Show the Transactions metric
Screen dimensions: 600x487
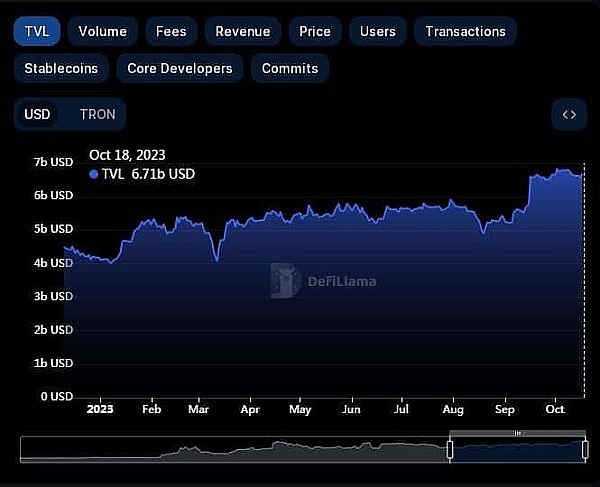(x=465, y=31)
